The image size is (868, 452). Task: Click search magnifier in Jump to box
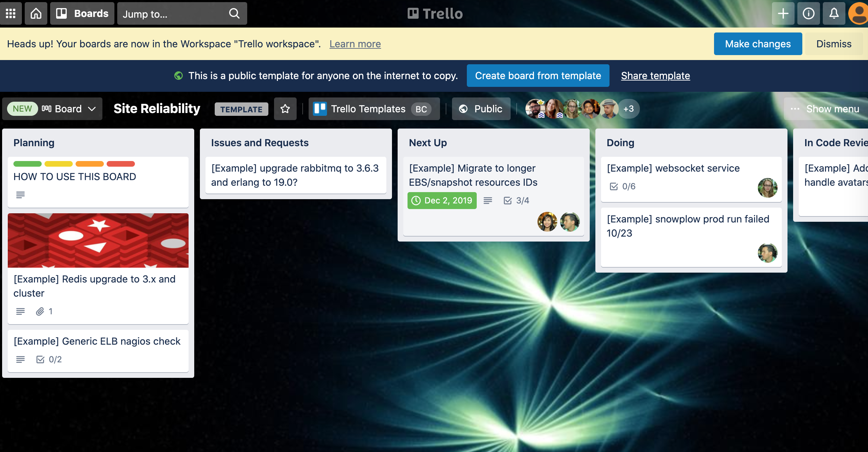[234, 13]
